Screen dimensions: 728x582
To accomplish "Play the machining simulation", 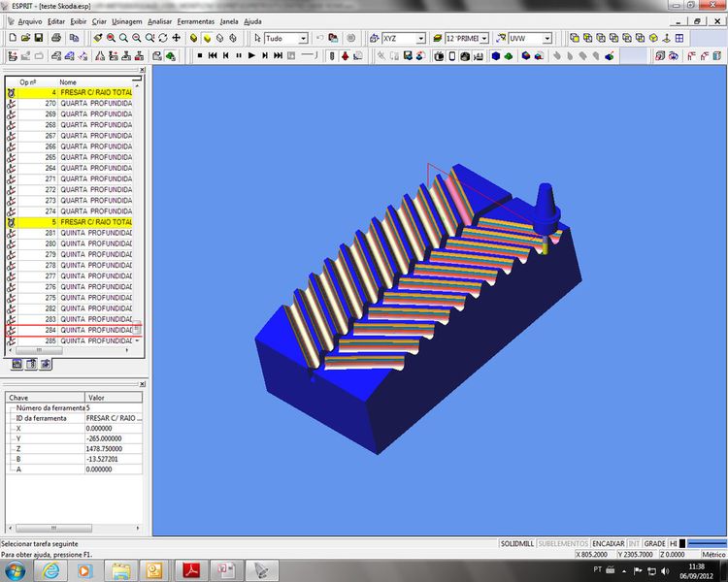I will pos(251,55).
